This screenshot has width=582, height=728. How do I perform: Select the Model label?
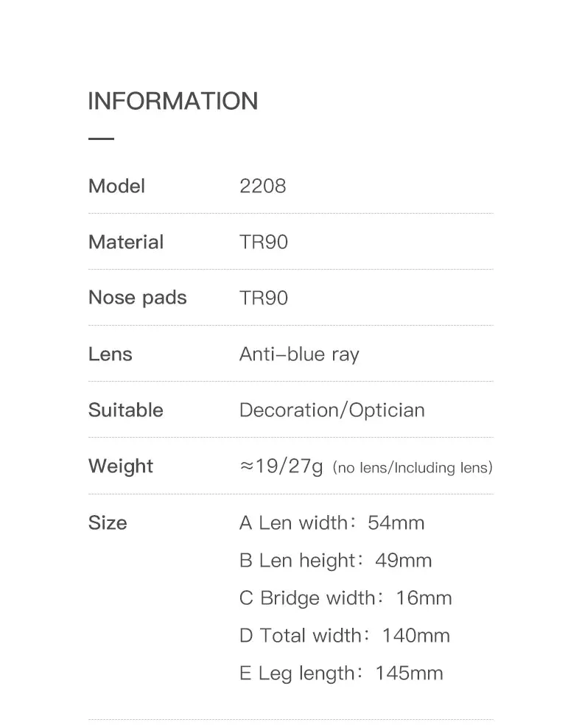(x=117, y=186)
